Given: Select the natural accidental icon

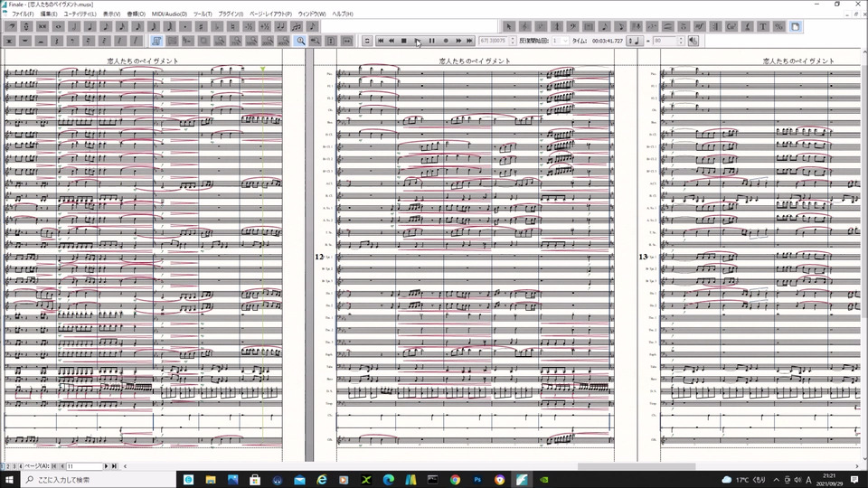Looking at the screenshot, I should 233,26.
